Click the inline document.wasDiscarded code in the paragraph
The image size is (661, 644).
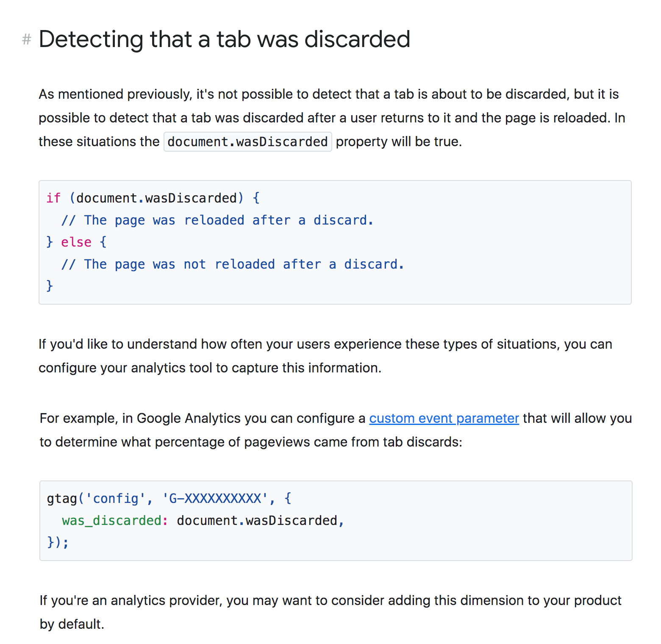247,142
